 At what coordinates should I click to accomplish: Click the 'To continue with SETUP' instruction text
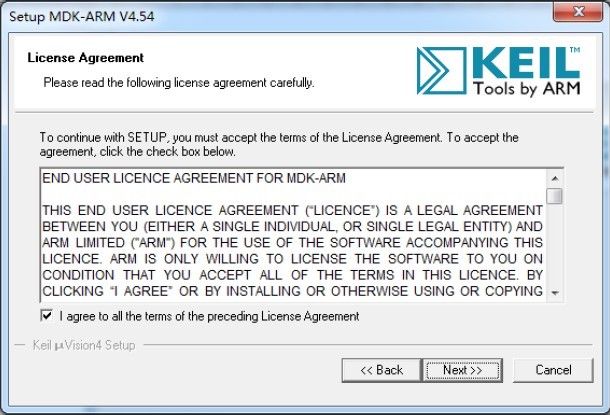pos(278,137)
